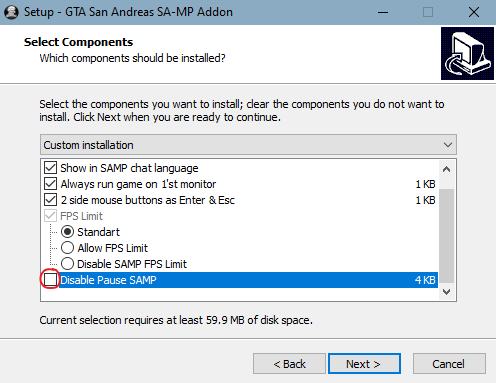Uncheck Show in SAMP chat language

(50, 168)
